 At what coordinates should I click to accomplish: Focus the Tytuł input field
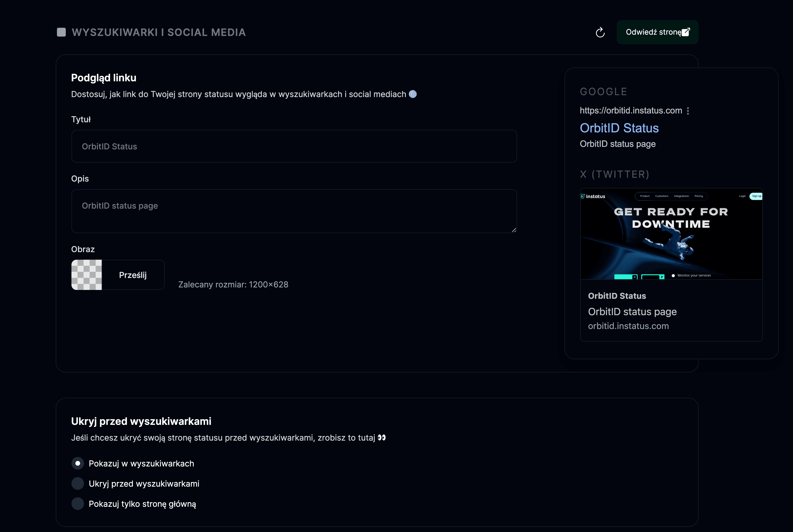[294, 146]
